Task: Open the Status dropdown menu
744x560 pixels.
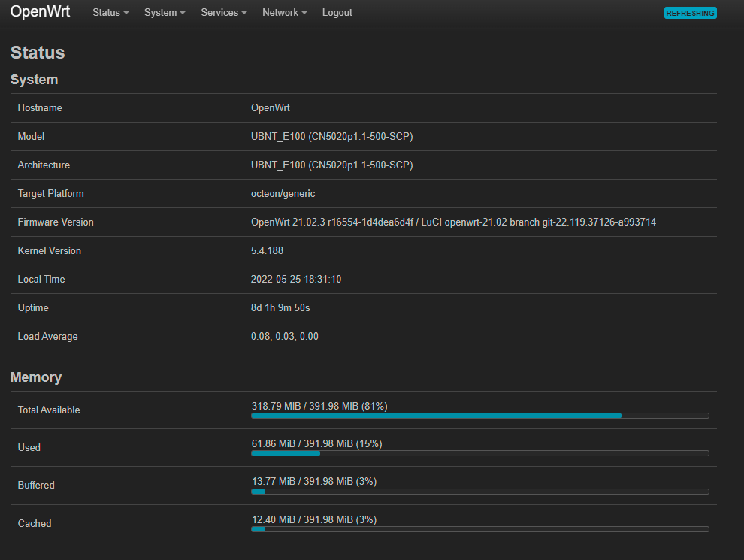Action: click(110, 13)
